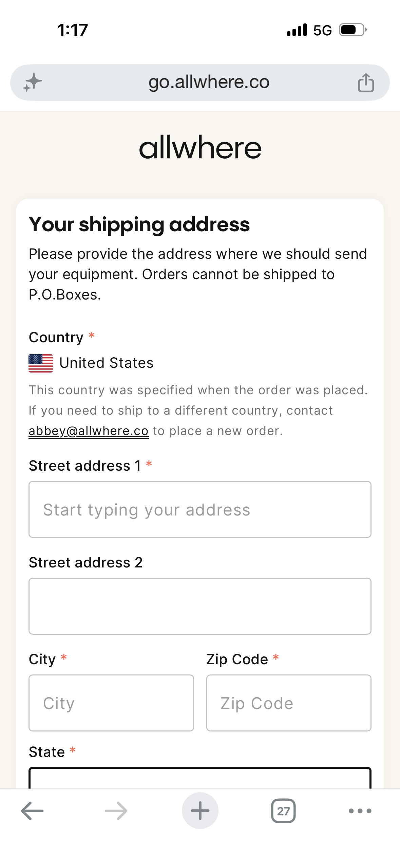This screenshot has width=400, height=868.
Task: Click the abbey@allwhere.co email link
Action: [x=89, y=431]
